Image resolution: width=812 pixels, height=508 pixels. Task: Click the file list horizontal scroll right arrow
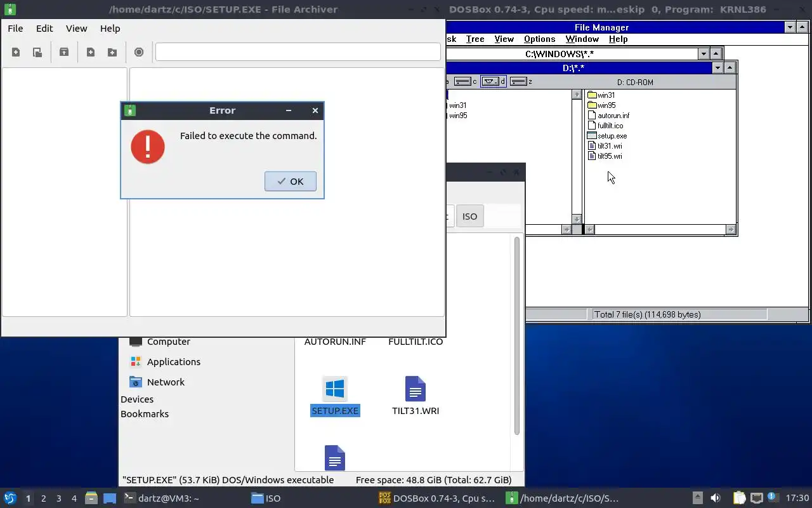coord(731,229)
